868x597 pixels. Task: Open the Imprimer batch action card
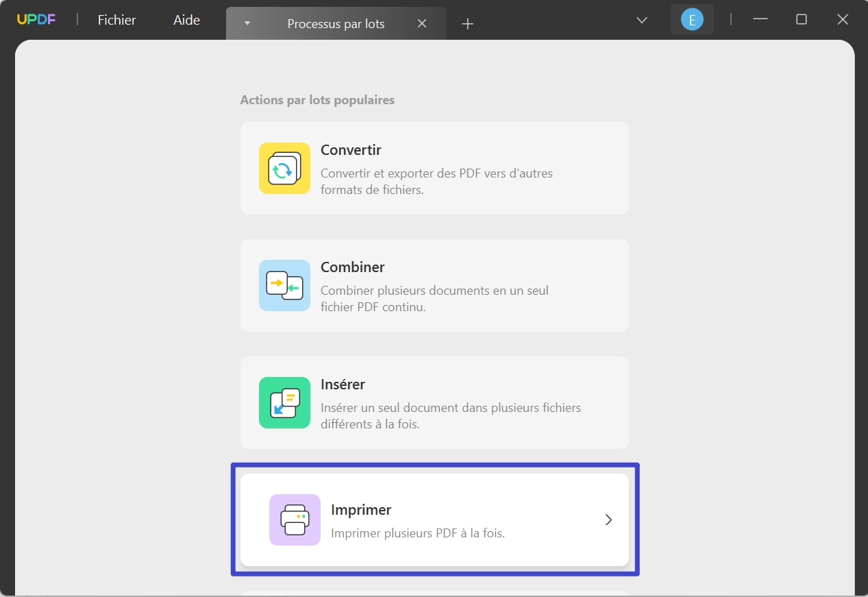(x=434, y=520)
